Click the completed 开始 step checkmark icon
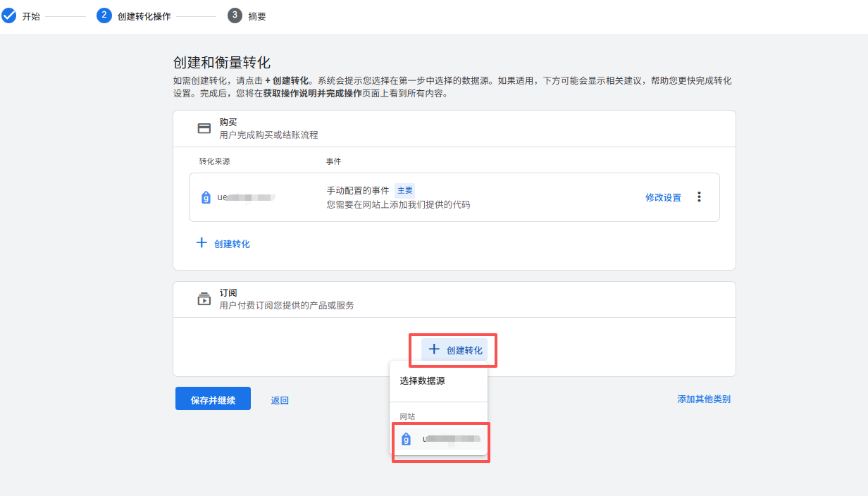 tap(8, 15)
